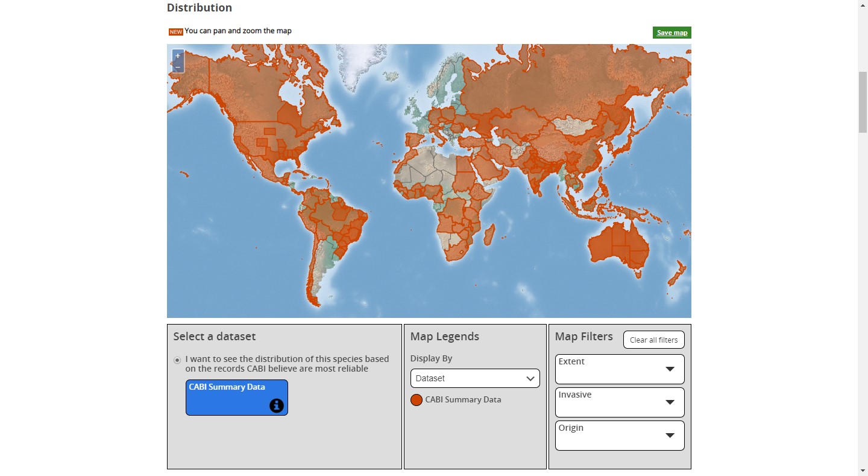
Task: Zoom out with the map minus button
Action: [x=178, y=66]
